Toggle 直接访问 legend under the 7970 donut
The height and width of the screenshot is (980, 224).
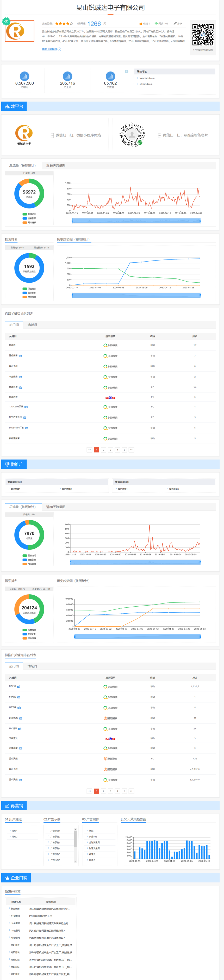coord(29,555)
